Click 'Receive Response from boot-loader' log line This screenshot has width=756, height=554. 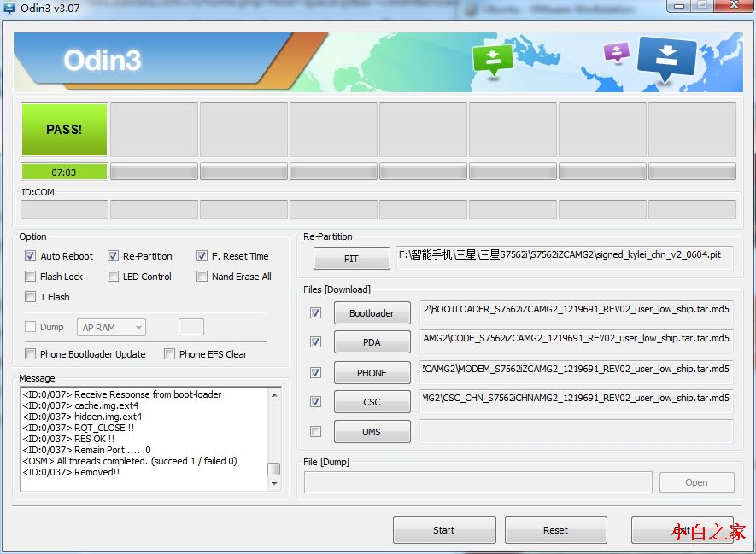(x=122, y=394)
